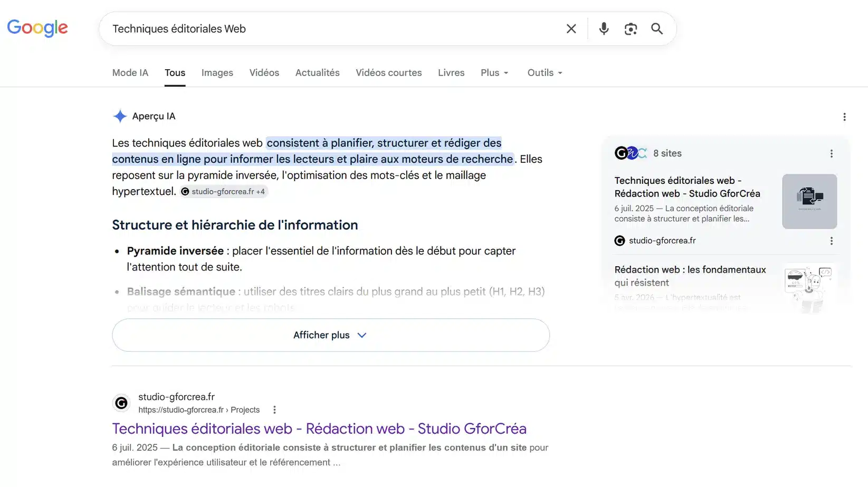Open the Vidéos tab
The height and width of the screenshot is (487, 868).
(x=264, y=73)
